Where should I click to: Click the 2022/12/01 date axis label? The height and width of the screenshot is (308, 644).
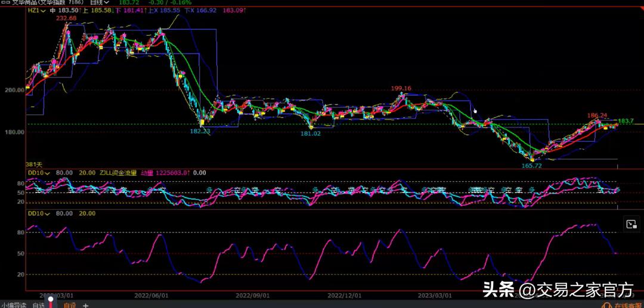tap(345, 295)
